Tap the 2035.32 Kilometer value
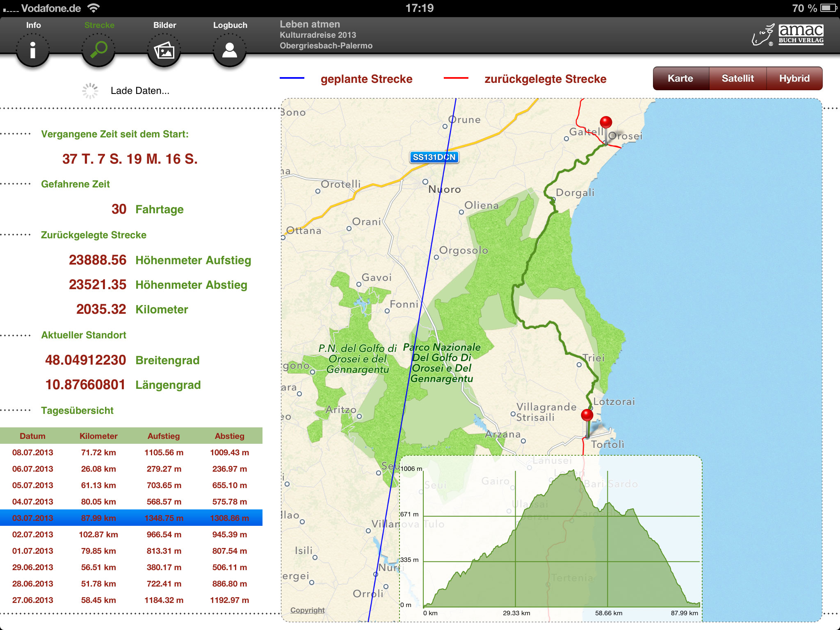 point(101,309)
